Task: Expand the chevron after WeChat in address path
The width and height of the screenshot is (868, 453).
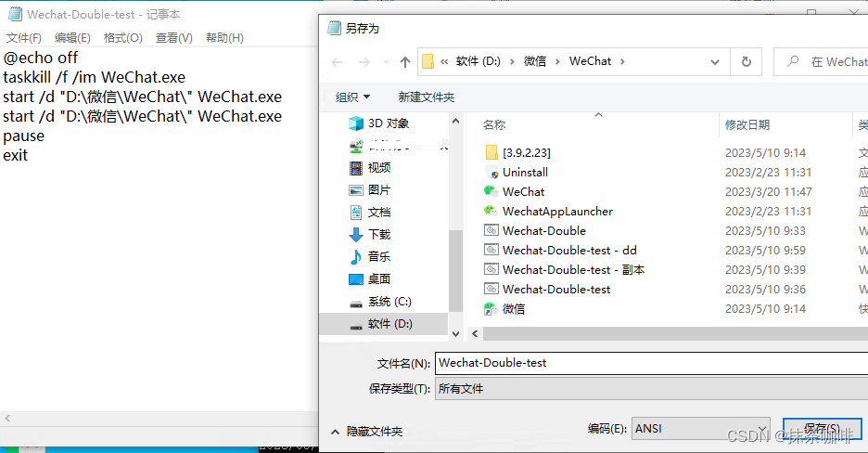Action: tap(622, 61)
